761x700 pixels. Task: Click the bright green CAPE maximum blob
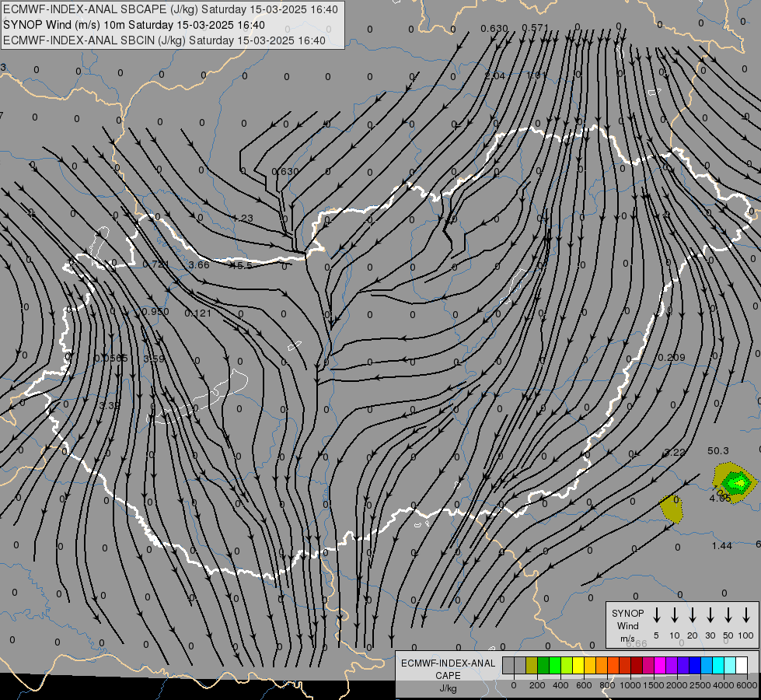click(x=738, y=482)
